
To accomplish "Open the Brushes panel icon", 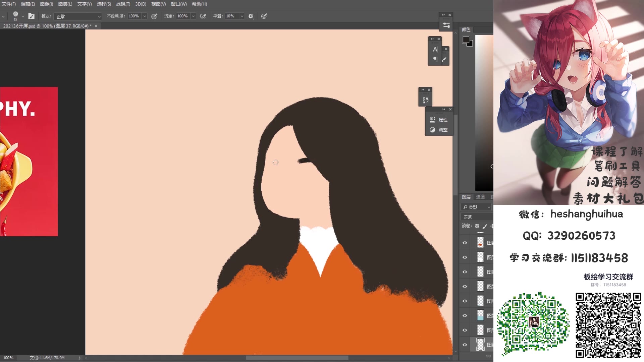I will [x=444, y=59].
